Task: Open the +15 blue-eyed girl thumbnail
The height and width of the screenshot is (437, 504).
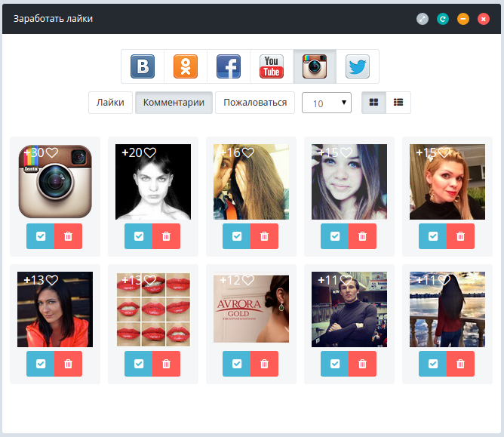Action: 349,182
